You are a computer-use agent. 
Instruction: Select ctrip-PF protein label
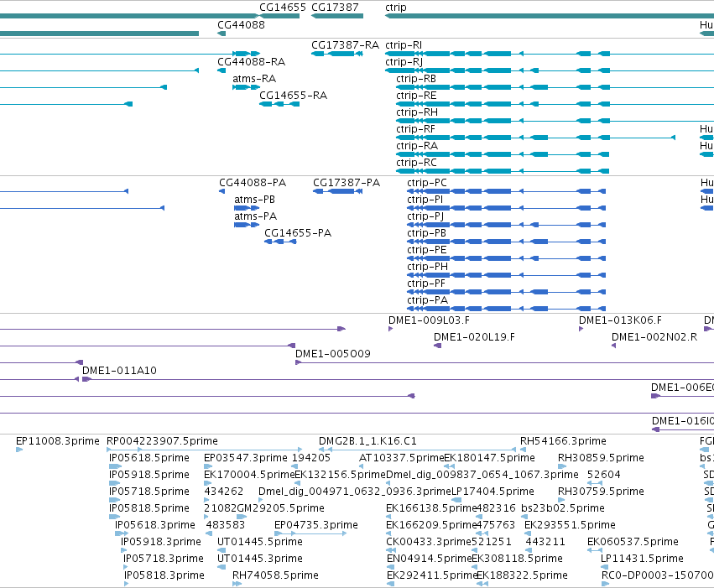pos(426,284)
